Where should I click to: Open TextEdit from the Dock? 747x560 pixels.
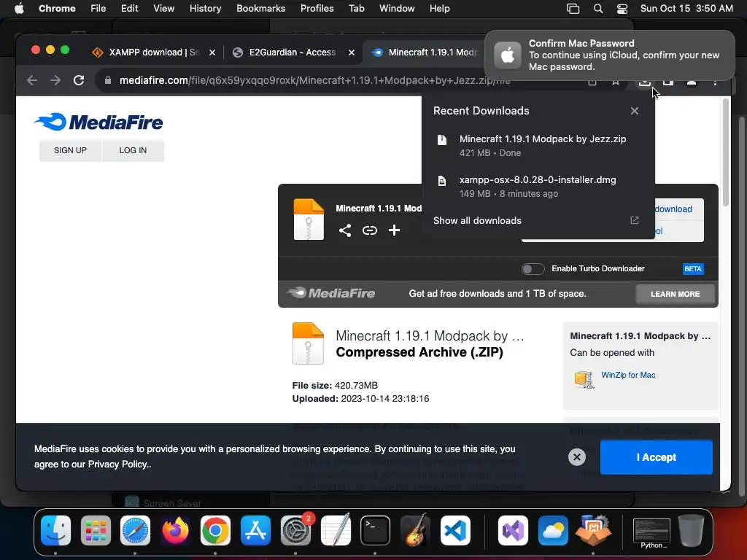336,531
